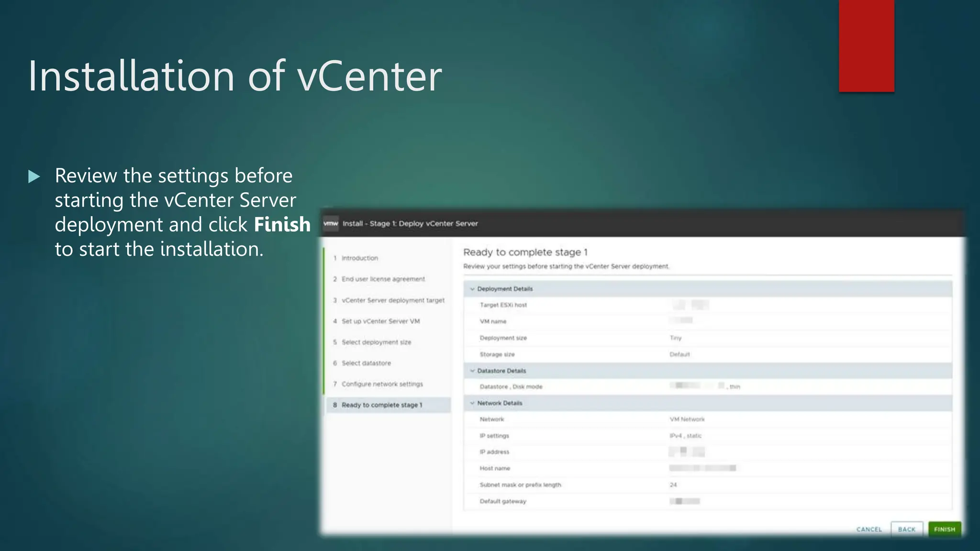Click the slide title 'Installation of vCenter'
The width and height of the screenshot is (980, 551).
point(235,76)
